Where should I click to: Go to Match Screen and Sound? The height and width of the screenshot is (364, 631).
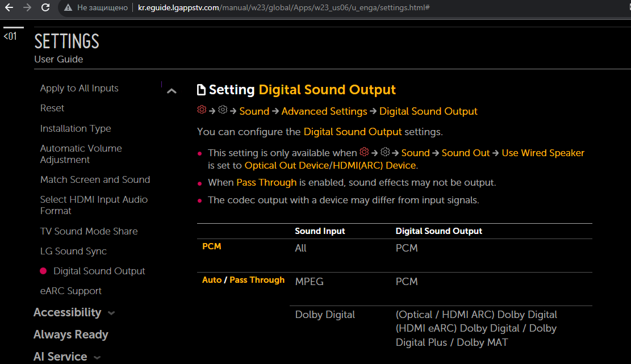pyautogui.click(x=95, y=179)
